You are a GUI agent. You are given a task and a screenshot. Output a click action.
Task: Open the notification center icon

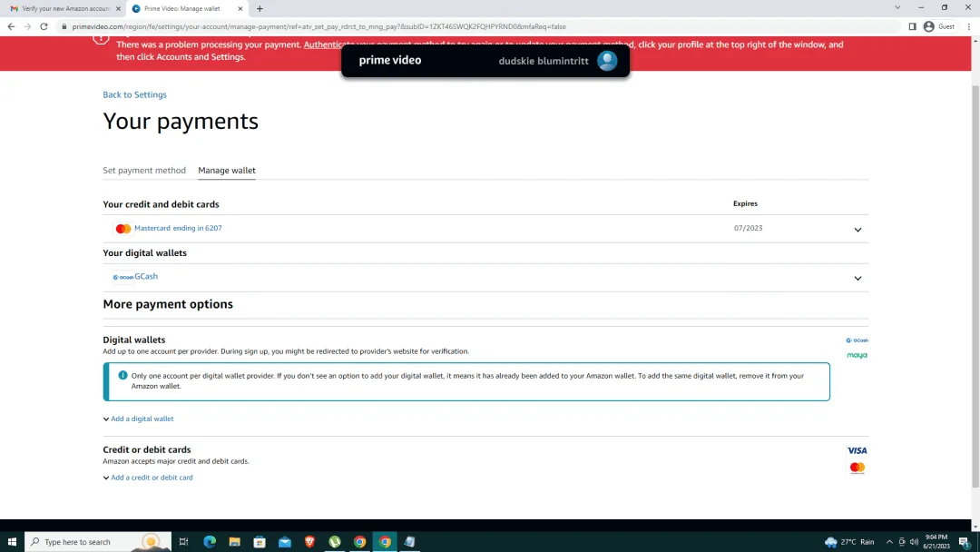965,542
